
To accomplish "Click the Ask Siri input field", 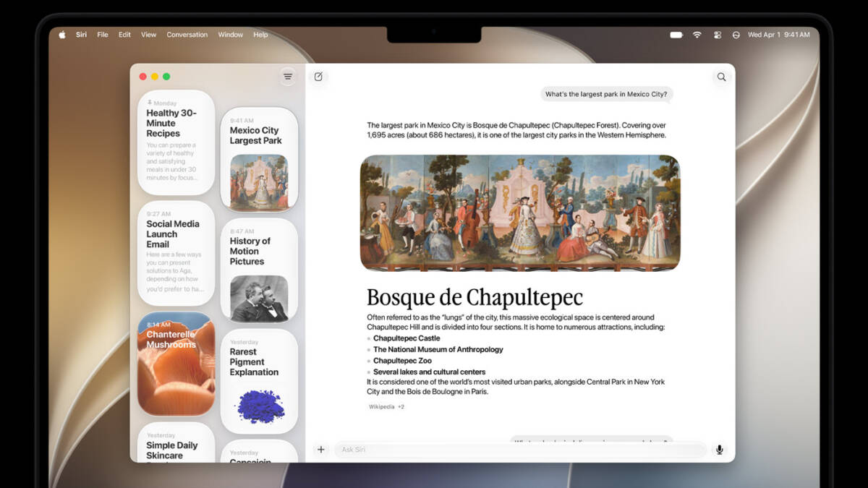I will tap(519, 450).
